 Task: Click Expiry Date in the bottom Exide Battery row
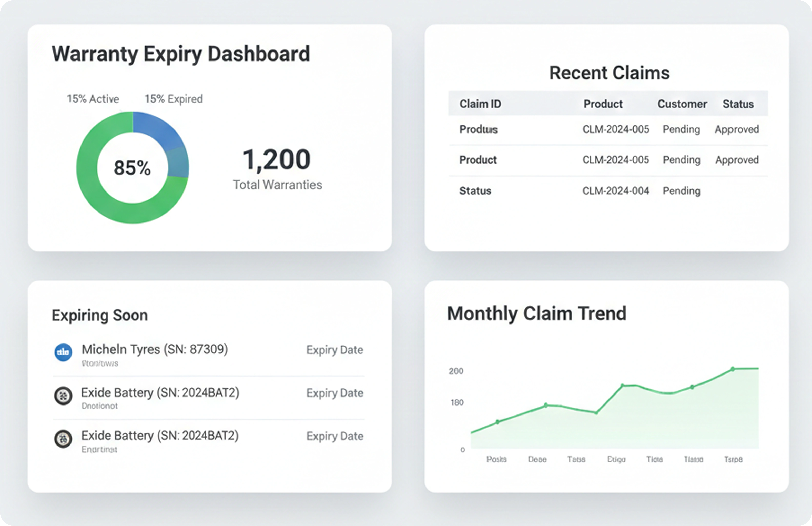click(335, 436)
